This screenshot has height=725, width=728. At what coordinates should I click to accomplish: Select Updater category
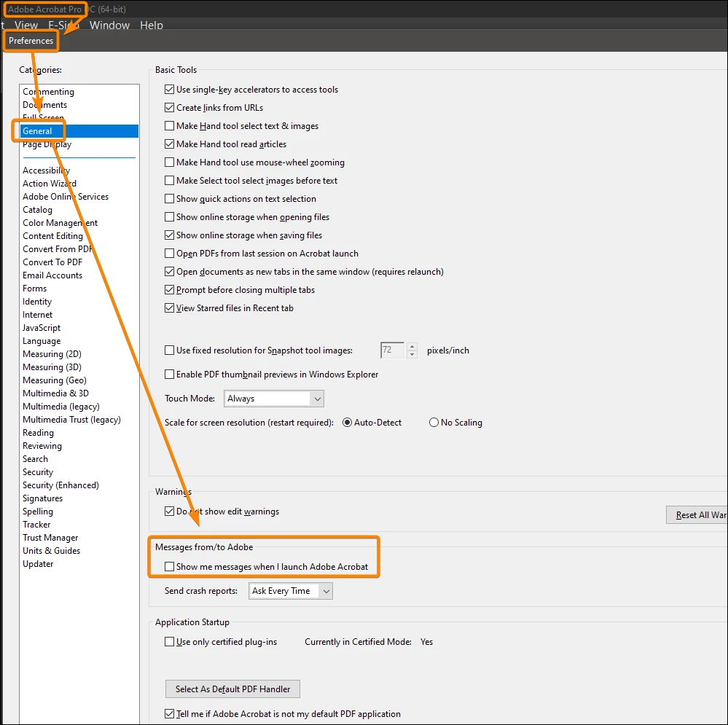38,563
